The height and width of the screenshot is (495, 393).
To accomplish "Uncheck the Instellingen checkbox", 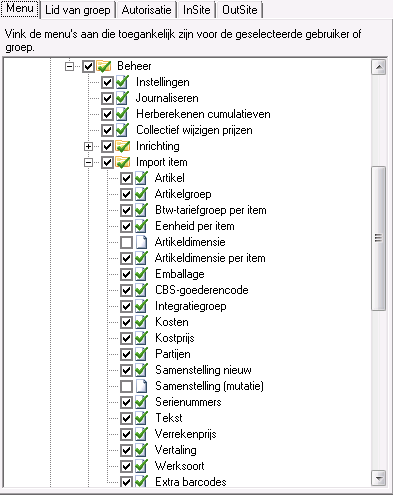I will [x=107, y=82].
